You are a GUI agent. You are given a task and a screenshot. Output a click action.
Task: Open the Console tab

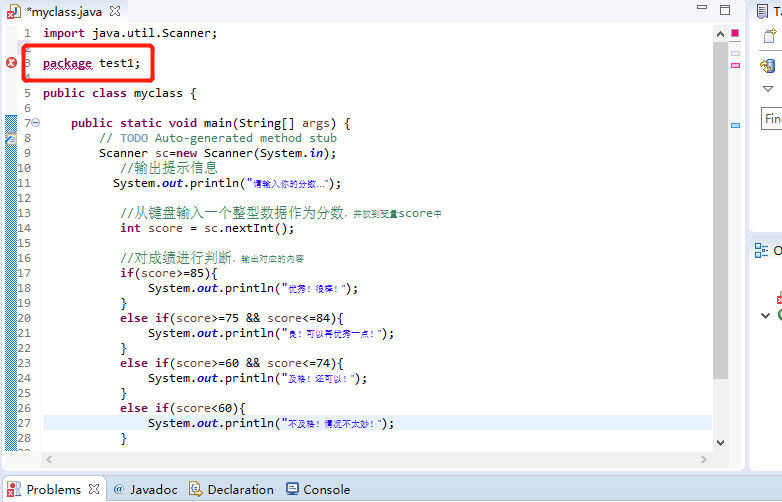(x=318, y=490)
